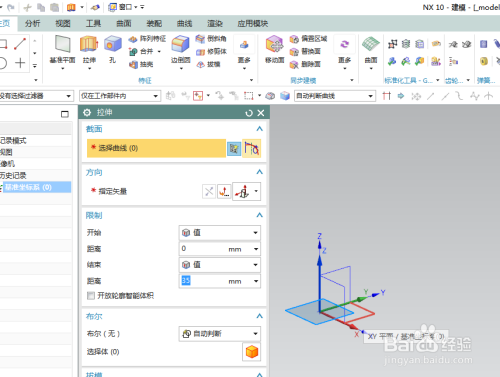
Task: Open the 结束 limit type dropdown
Action: click(220, 265)
